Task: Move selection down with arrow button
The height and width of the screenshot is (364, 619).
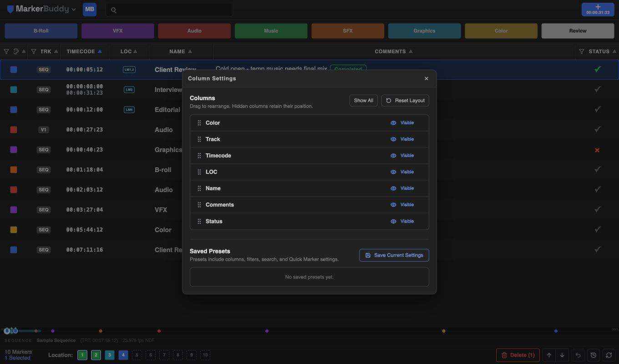Action: point(562,355)
